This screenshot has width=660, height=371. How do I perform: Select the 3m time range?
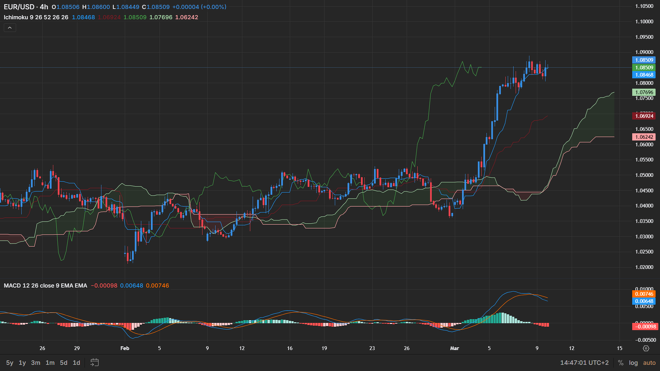pos(36,363)
